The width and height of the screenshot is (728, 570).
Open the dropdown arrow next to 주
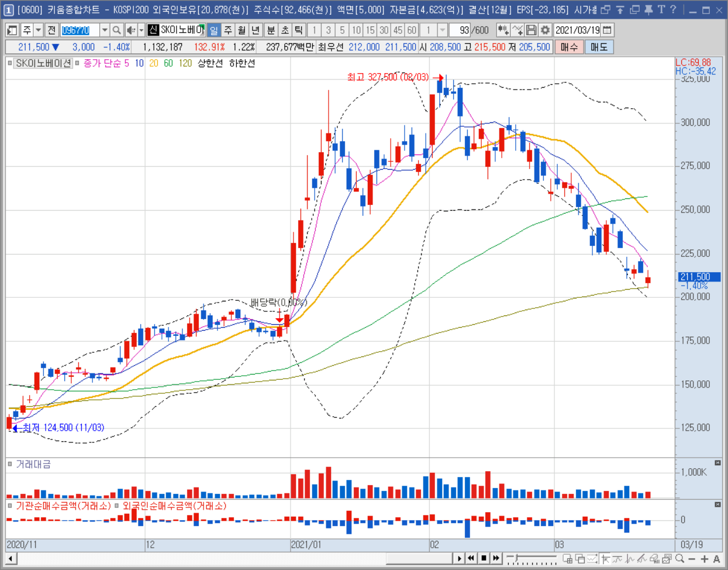(x=39, y=30)
